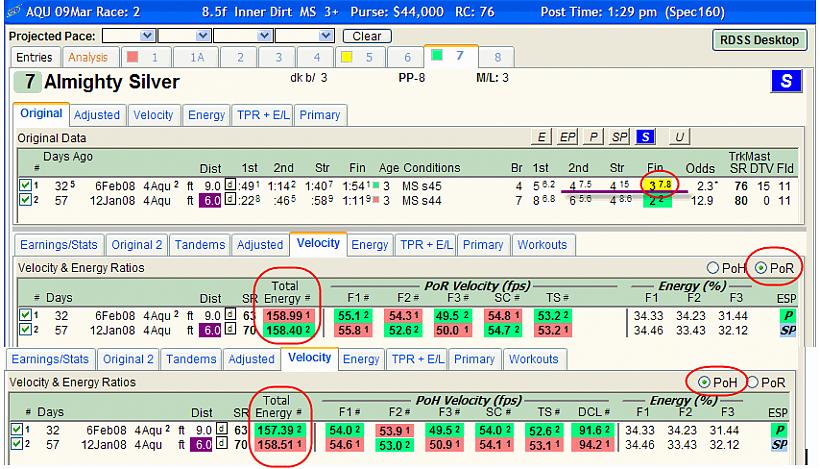Click the P ESP icon in PoH table

(779, 430)
